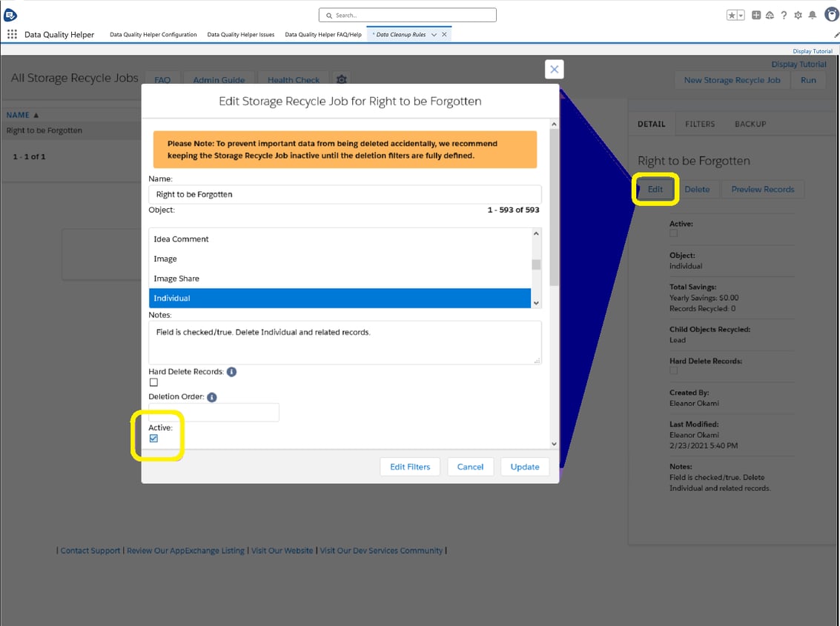Show Hard Delete Records info tooltip icon
The width and height of the screenshot is (840, 626).
pos(231,372)
